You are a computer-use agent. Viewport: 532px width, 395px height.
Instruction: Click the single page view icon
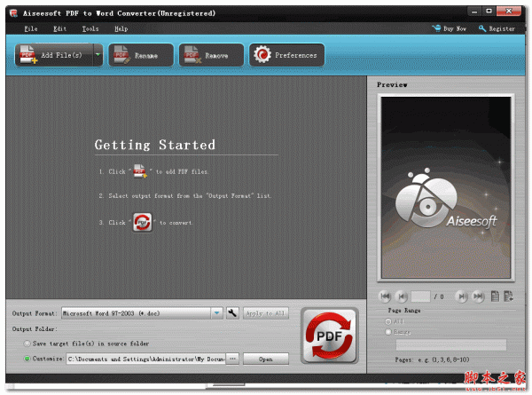[495, 296]
